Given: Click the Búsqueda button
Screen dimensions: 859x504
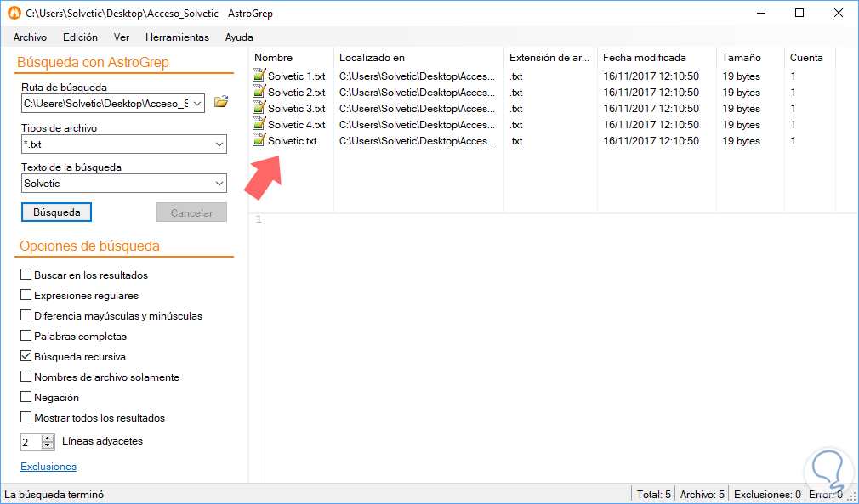Looking at the screenshot, I should click(x=56, y=212).
